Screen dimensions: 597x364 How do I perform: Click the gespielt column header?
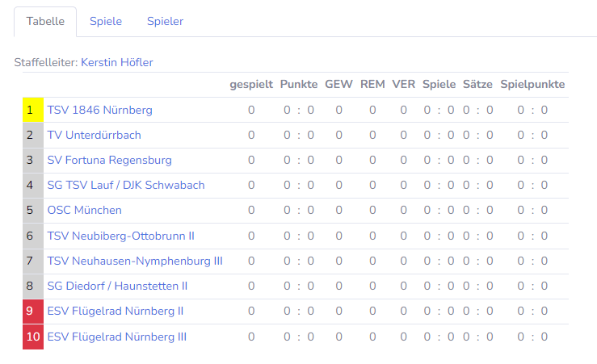pos(251,84)
